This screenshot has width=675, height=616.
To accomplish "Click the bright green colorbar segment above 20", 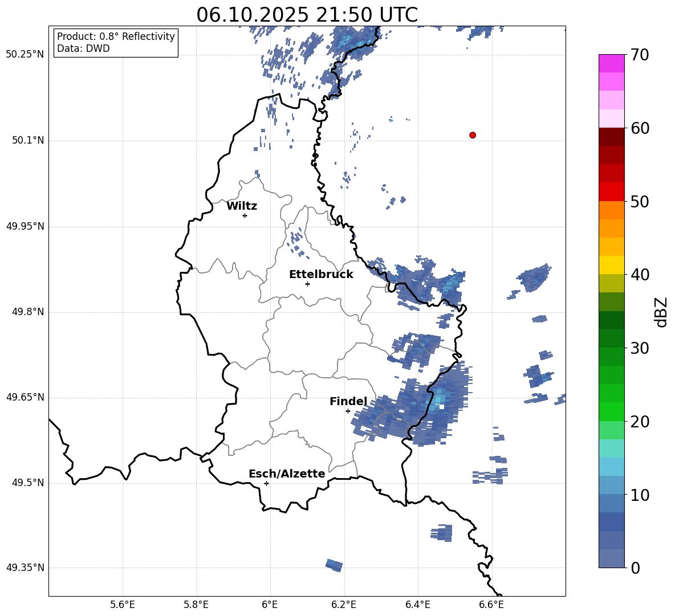I will 611,411.
